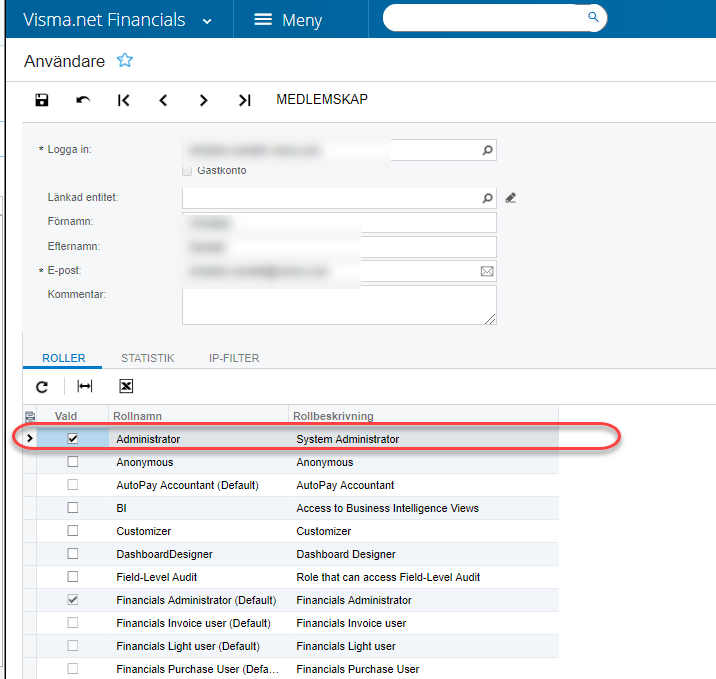Click the search magnifier in top bar
This screenshot has height=679, width=716.
[593, 17]
